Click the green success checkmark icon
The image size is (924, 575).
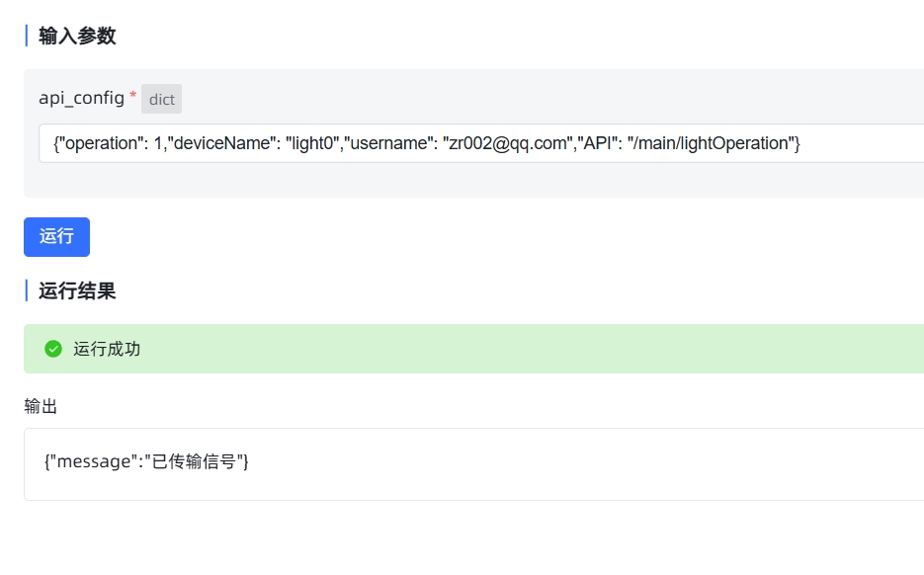(53, 349)
